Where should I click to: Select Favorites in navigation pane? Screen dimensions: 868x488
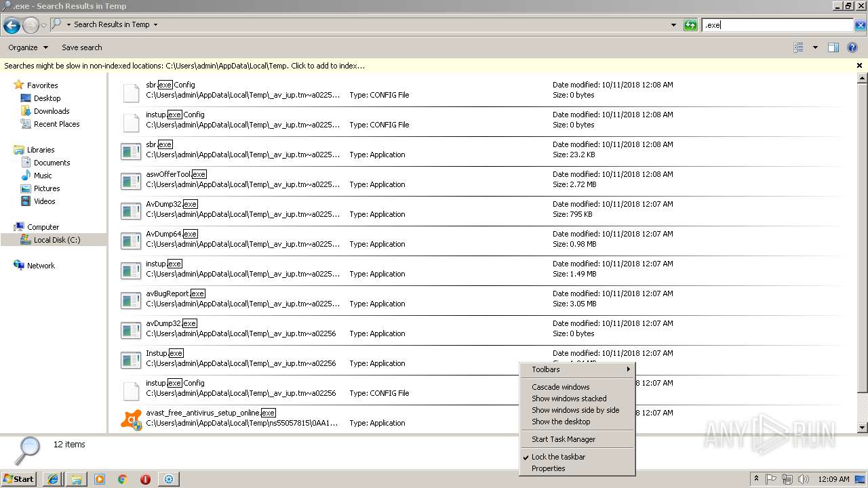tap(42, 85)
